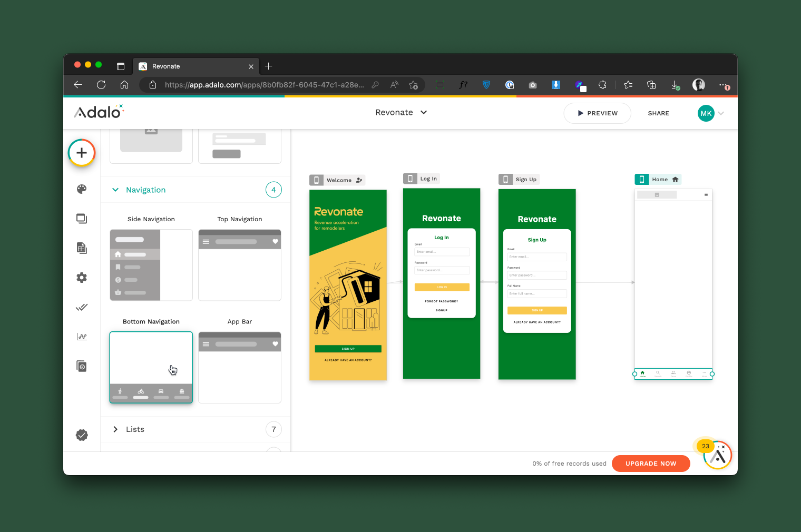Go back in the browser
Viewport: 801px width, 532px height.
point(78,85)
